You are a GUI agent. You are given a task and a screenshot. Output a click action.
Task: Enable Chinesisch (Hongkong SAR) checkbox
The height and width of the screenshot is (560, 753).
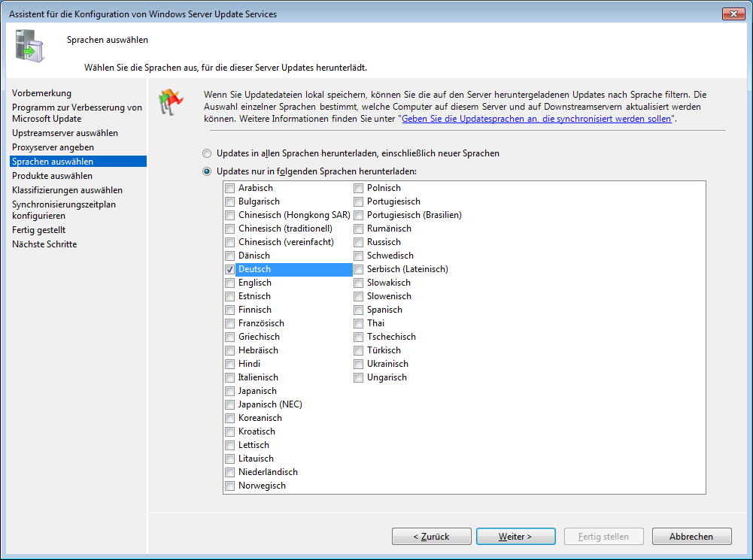click(x=230, y=215)
